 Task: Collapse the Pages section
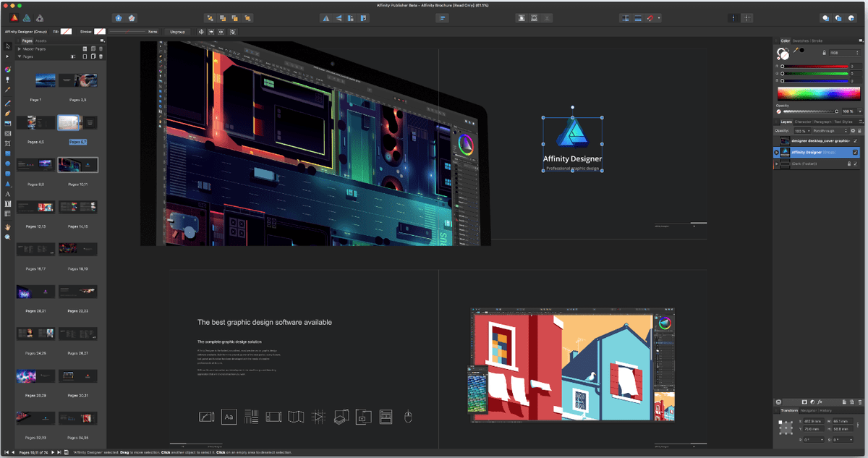[x=20, y=56]
